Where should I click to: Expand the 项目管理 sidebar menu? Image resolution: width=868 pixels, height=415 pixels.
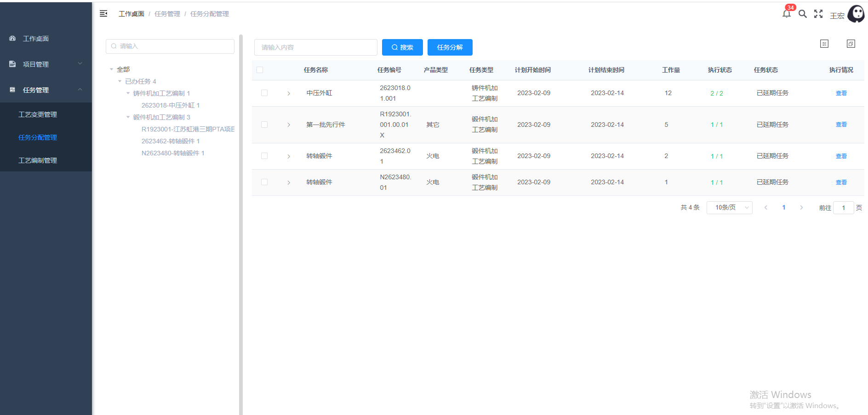[46, 64]
